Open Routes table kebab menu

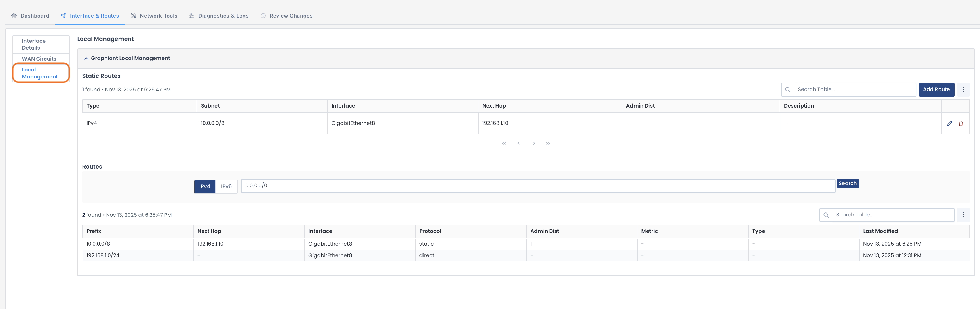[x=963, y=215]
